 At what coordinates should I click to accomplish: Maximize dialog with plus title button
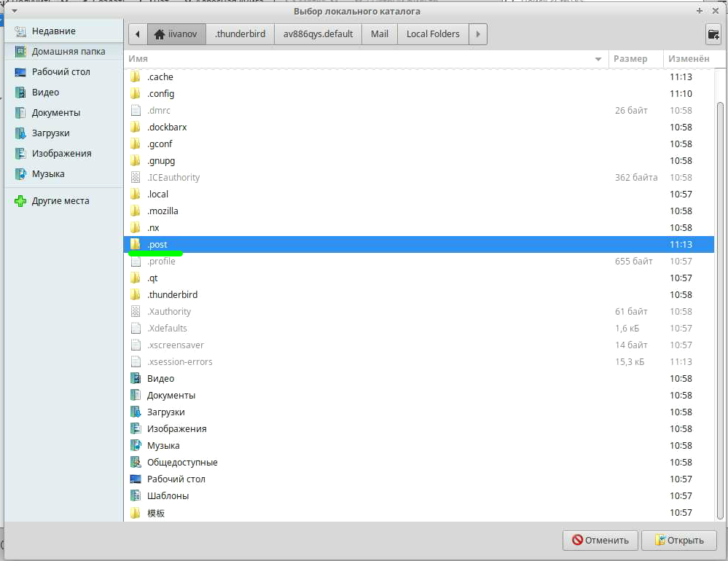(699, 11)
